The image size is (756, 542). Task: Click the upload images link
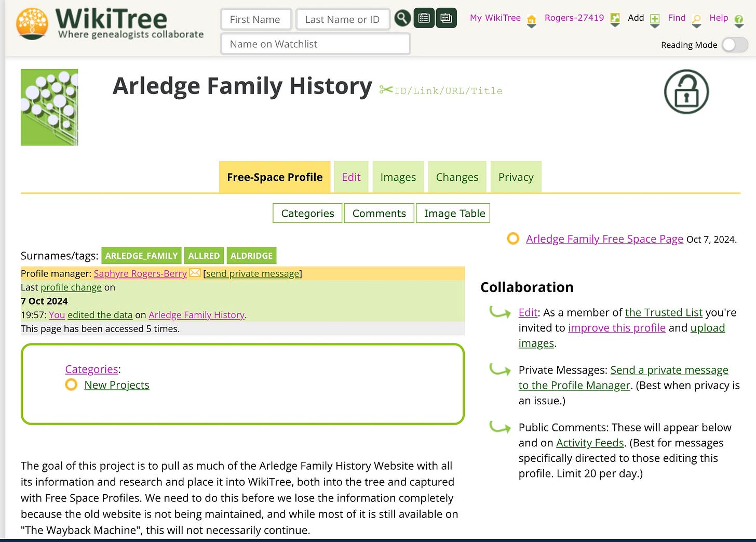coord(622,336)
